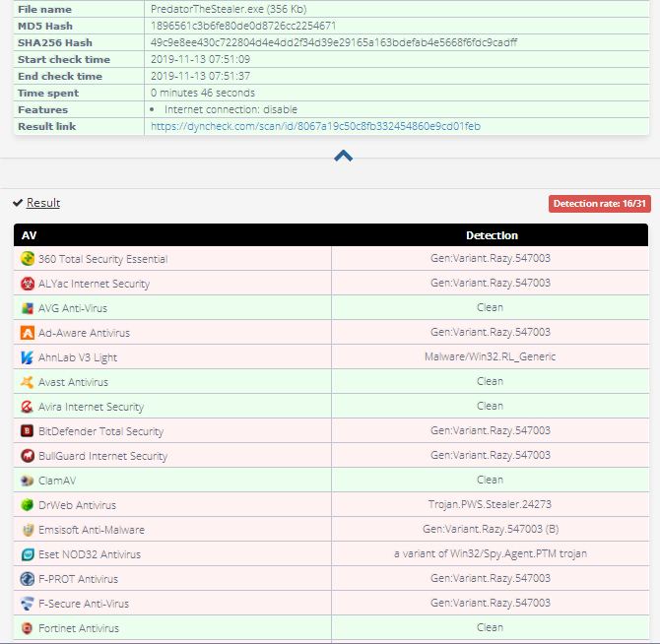
Task: Click 'Internet connection: disable' feature text
Action: point(231,109)
